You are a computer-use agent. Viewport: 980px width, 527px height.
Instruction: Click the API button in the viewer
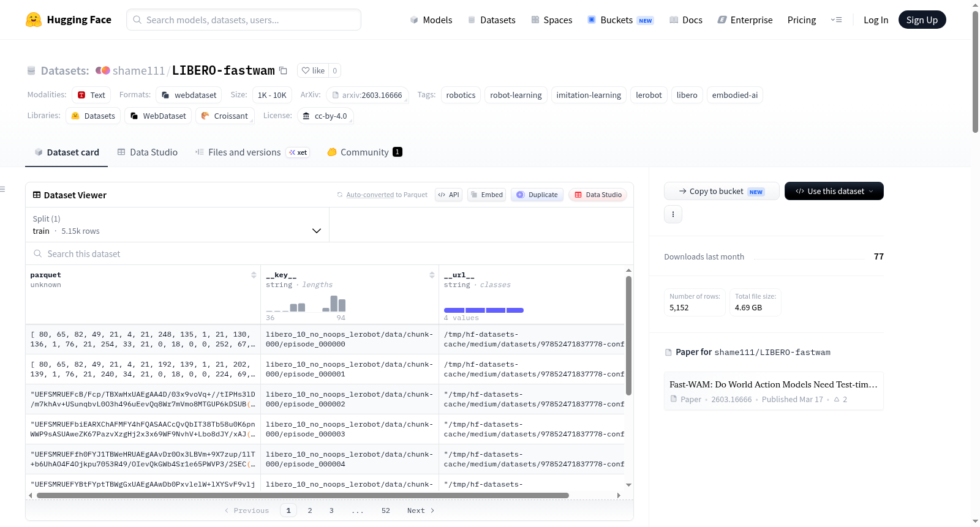click(x=448, y=195)
